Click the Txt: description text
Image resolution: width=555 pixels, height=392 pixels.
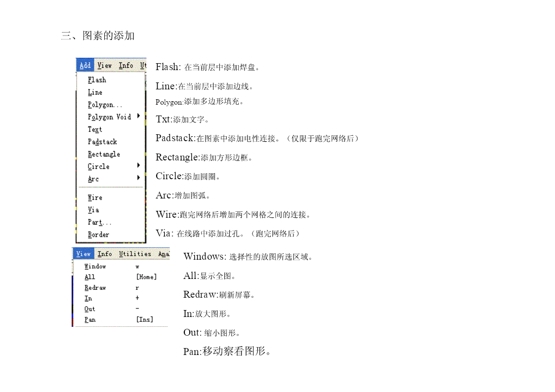click(182, 119)
